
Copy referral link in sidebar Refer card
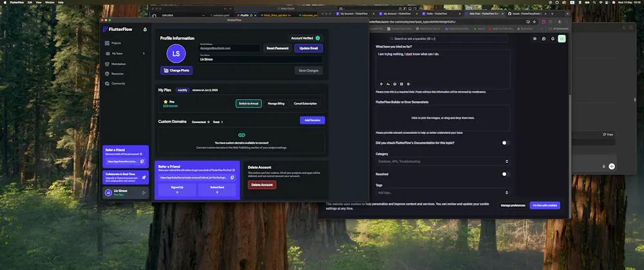pyautogui.click(x=142, y=162)
